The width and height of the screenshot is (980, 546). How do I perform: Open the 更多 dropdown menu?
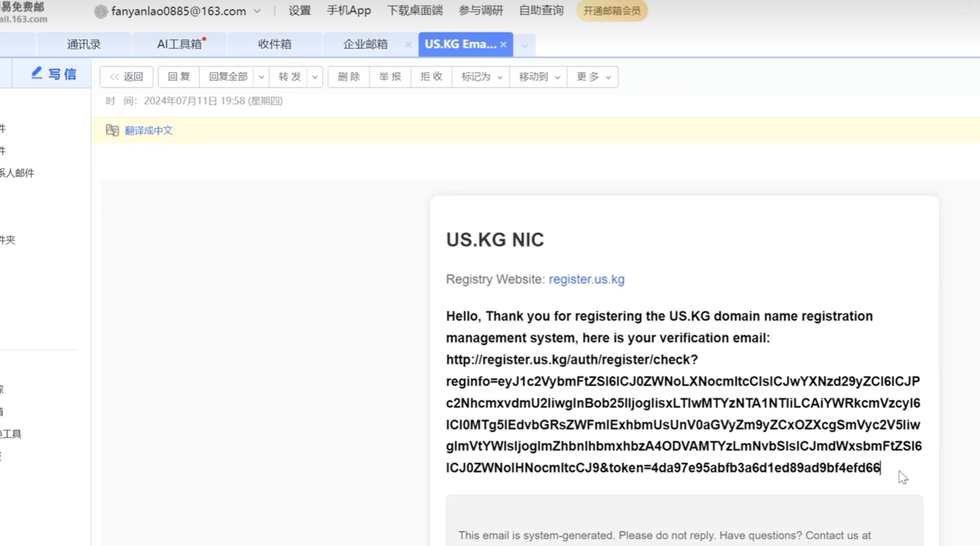(x=593, y=77)
